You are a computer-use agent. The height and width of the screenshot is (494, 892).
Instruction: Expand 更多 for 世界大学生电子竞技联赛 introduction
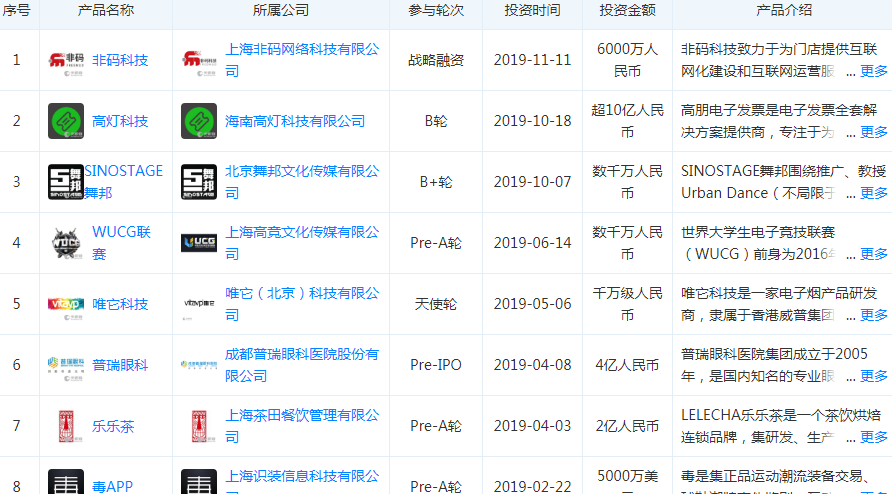874,254
